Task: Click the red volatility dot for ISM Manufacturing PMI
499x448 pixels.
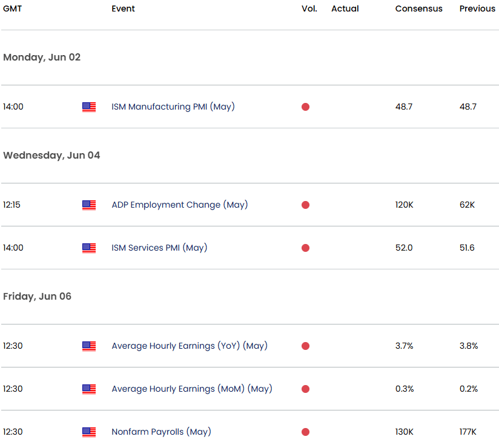Action: (x=305, y=107)
